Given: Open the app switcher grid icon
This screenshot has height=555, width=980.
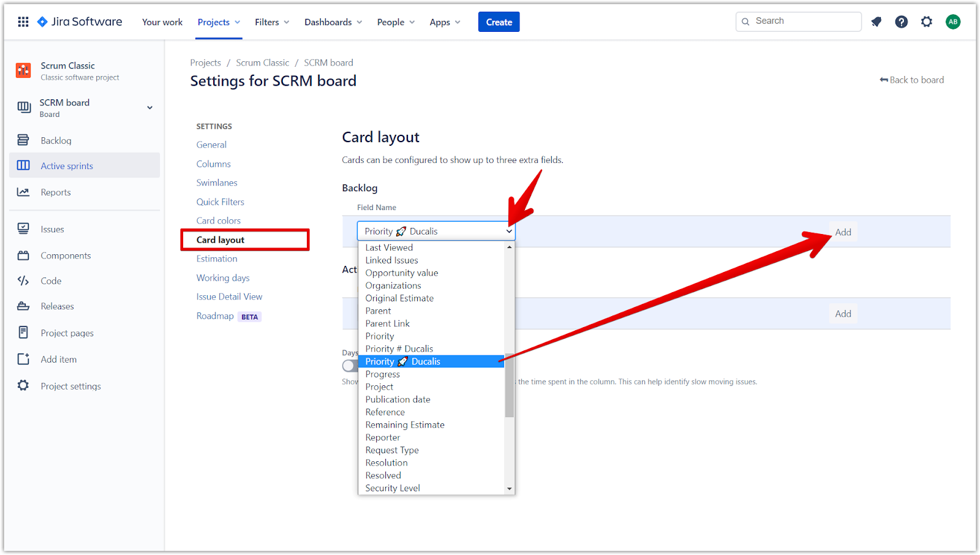Looking at the screenshot, I should [x=23, y=22].
